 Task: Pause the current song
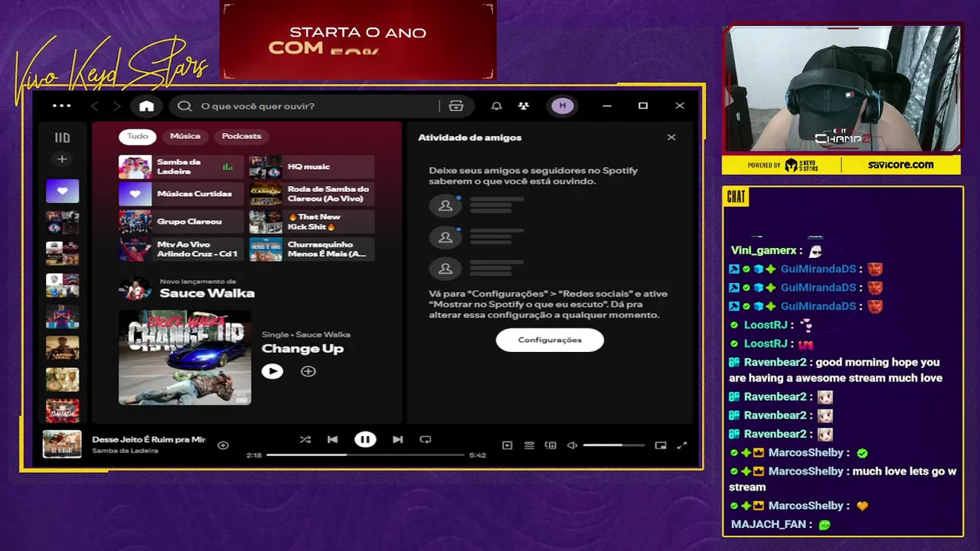[x=365, y=440]
